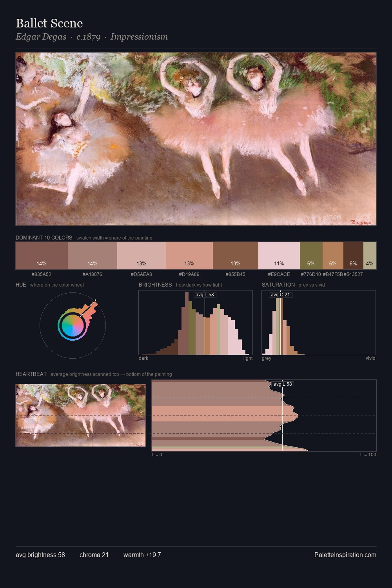Image resolution: width=392 pixels, height=588 pixels.
Task: Select the #A48076 dusty rose swatch
Action: point(93,256)
